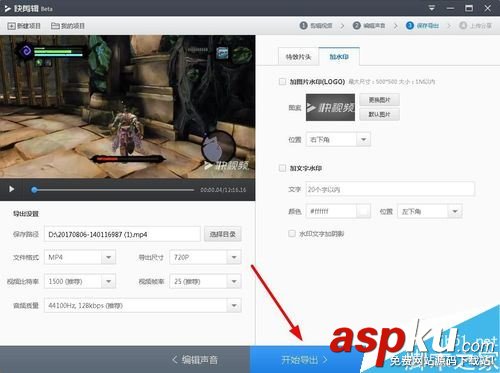Enable the 加图片水印(LOGO) checkbox
The width and height of the screenshot is (500, 373).
(x=282, y=81)
